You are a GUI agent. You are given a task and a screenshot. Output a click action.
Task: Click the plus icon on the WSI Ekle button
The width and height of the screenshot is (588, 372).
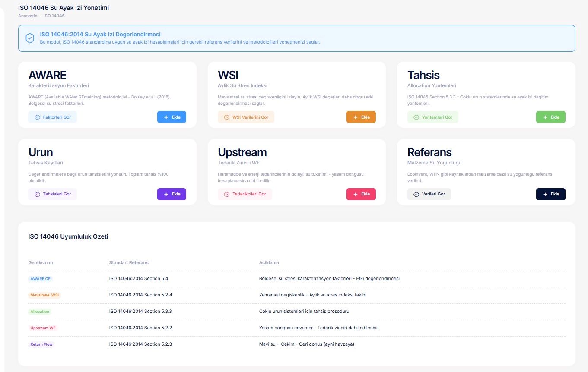click(356, 117)
